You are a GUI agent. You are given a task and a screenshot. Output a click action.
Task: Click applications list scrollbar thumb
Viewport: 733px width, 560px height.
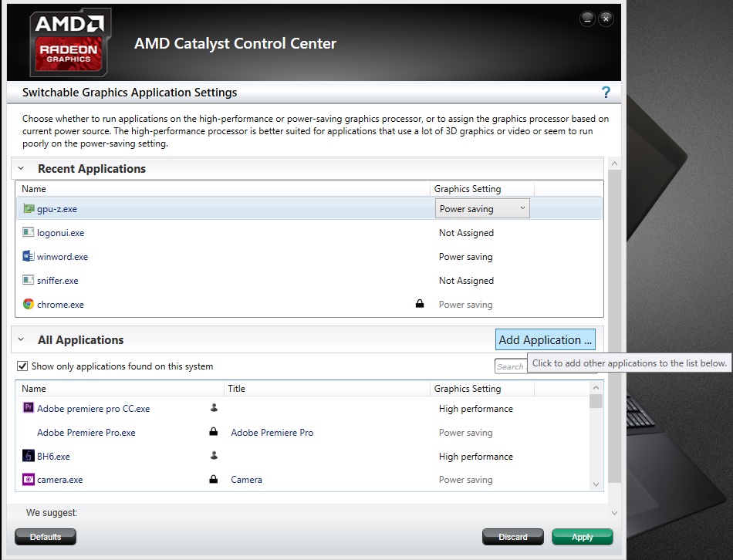pos(596,401)
